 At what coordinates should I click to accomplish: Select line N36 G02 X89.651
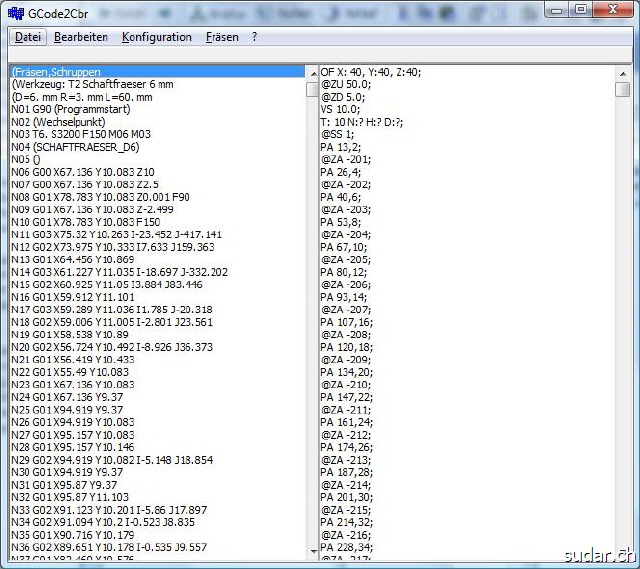158,547
